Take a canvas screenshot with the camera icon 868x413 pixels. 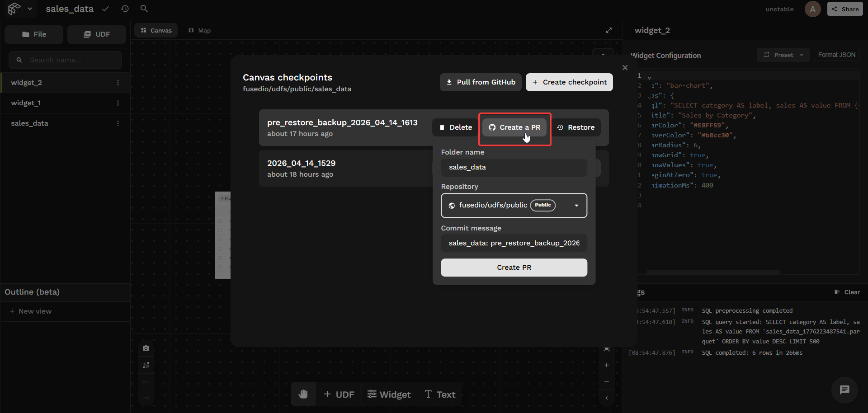tap(146, 348)
